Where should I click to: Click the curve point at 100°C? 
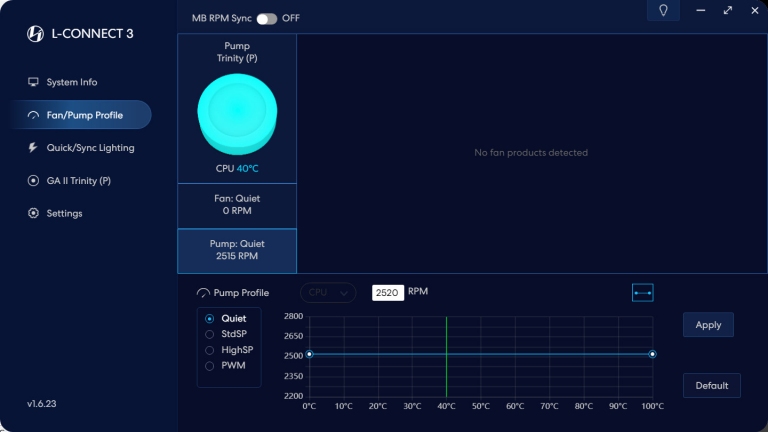652,354
